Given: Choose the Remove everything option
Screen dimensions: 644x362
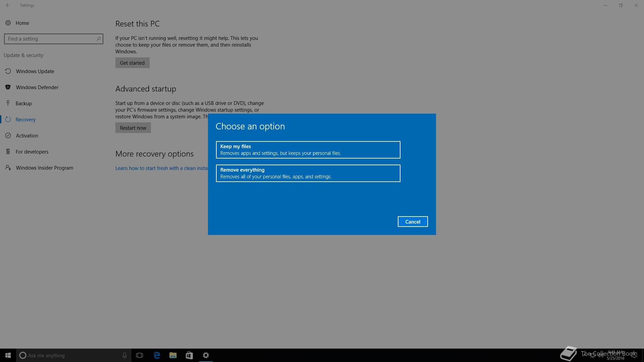Looking at the screenshot, I should 308,173.
